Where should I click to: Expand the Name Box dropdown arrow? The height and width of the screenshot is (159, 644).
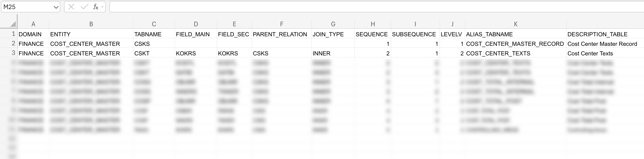[56, 7]
